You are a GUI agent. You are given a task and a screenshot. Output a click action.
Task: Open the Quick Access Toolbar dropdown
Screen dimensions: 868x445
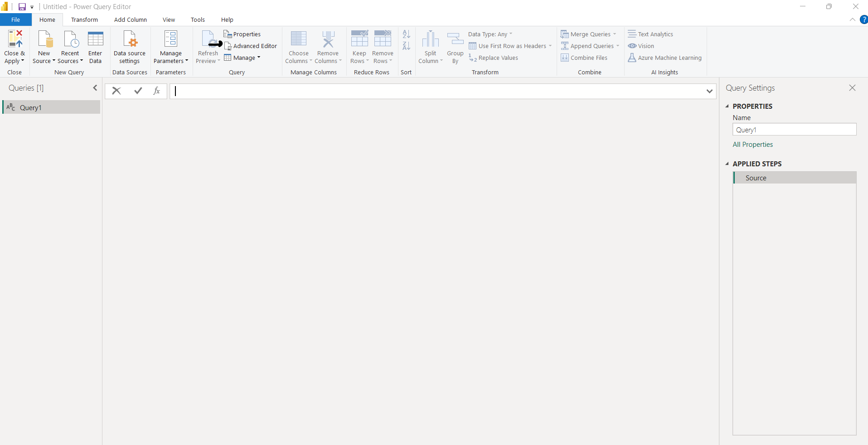[32, 7]
